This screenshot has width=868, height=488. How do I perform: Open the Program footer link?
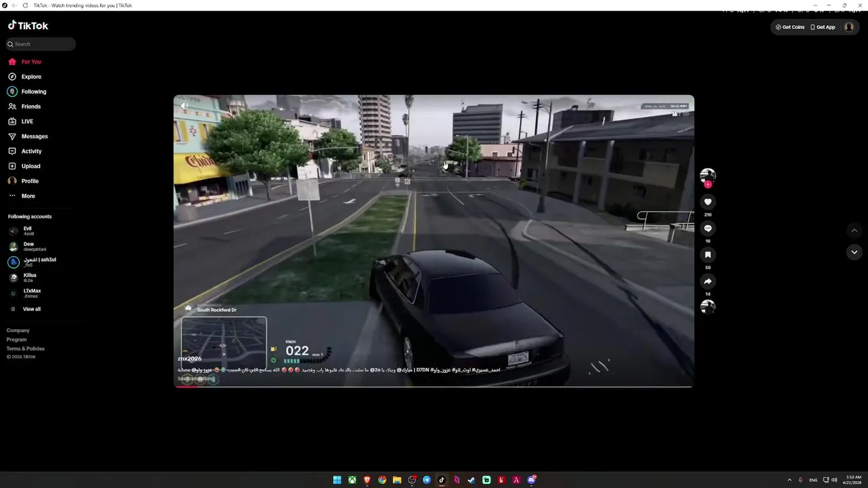(x=17, y=340)
